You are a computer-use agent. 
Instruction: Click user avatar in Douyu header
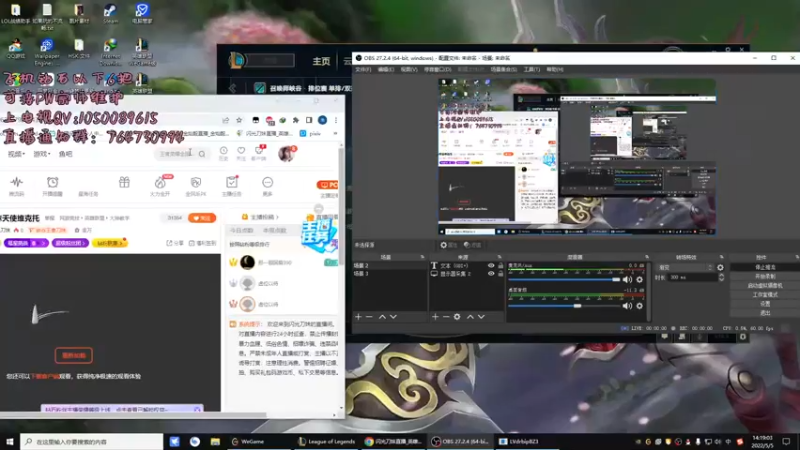point(286,153)
